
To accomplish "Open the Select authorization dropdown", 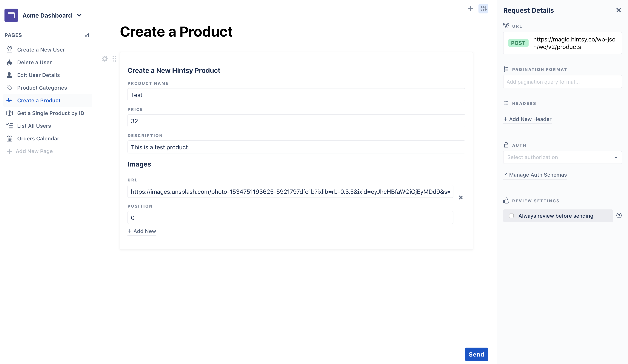I will [x=562, y=157].
